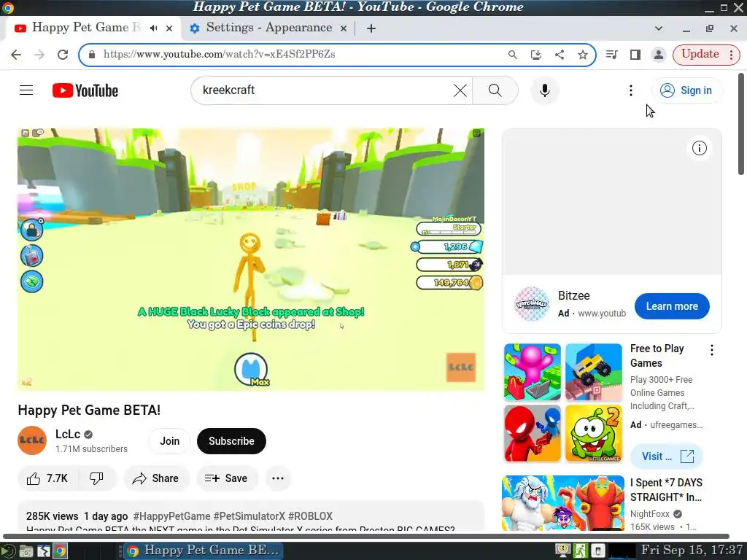This screenshot has height=560, width=747.
Task: Click the Sign in button
Action: coord(686,90)
